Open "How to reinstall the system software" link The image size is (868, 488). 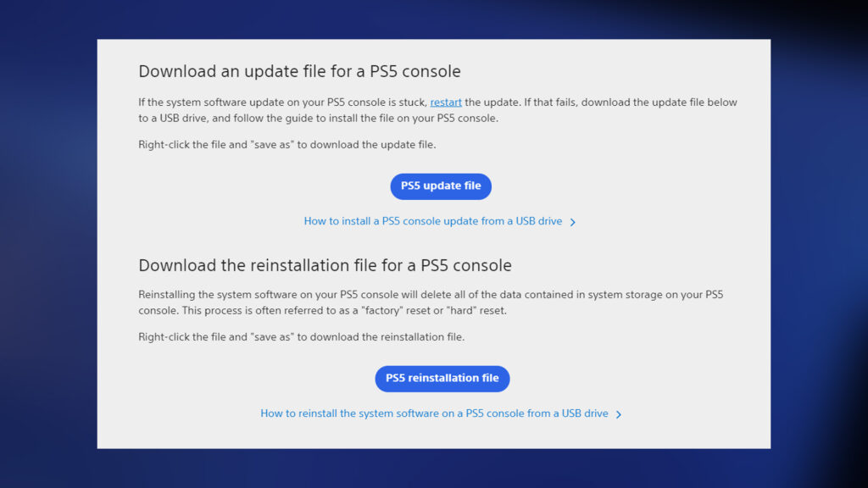click(x=434, y=413)
